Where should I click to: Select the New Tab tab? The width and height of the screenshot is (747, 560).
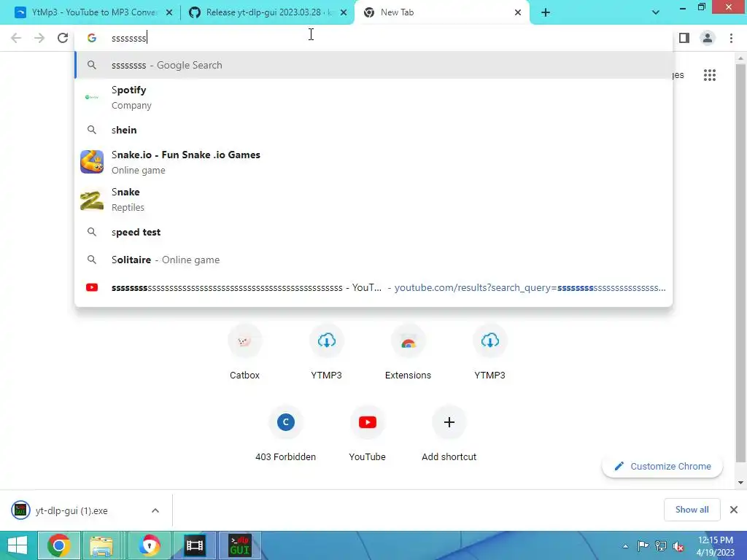click(x=441, y=12)
